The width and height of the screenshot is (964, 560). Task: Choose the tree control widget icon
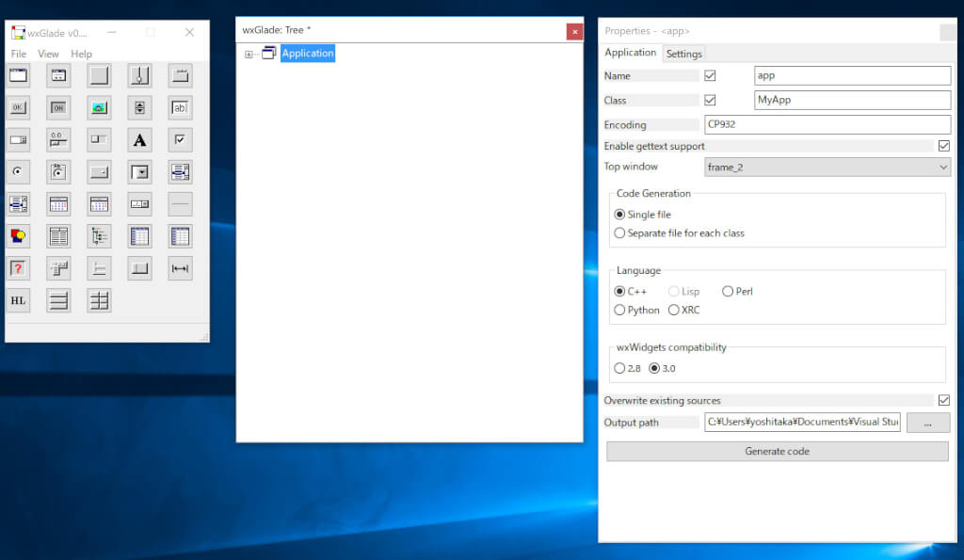tap(100, 236)
